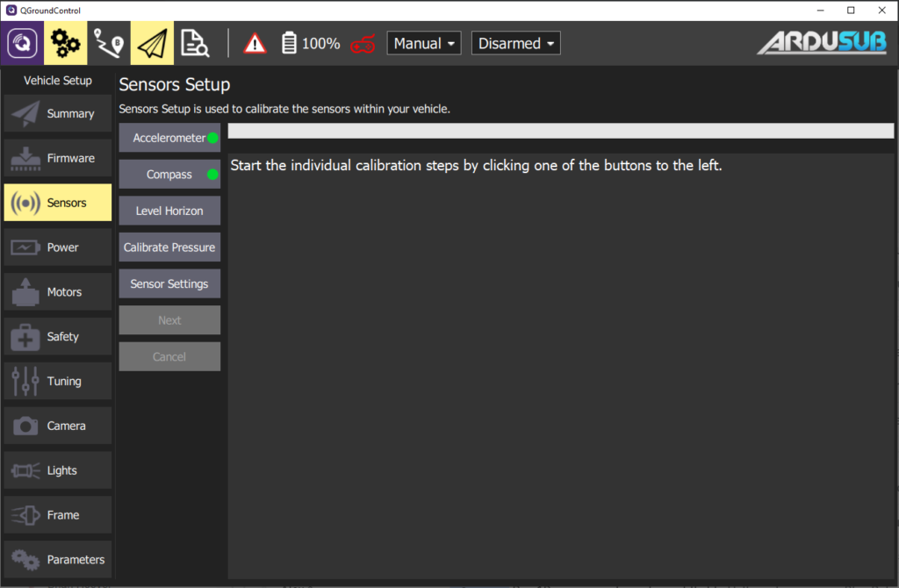Viewport: 899px width, 588px height.
Task: Select the Sensors tab in Vehicle Setup
Action: click(x=57, y=203)
